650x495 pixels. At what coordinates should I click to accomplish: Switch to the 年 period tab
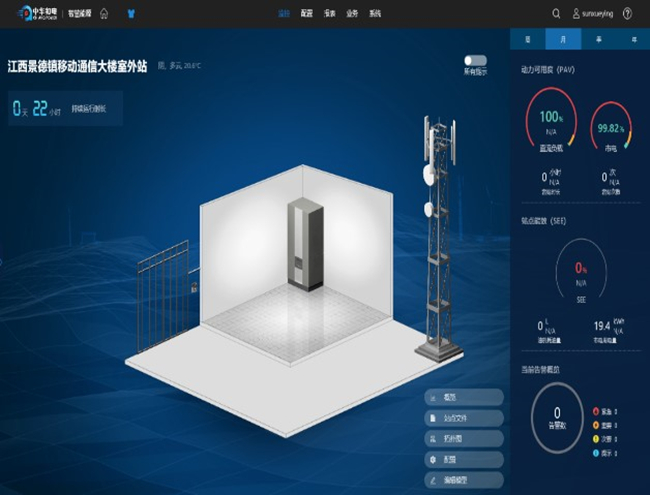pos(634,39)
